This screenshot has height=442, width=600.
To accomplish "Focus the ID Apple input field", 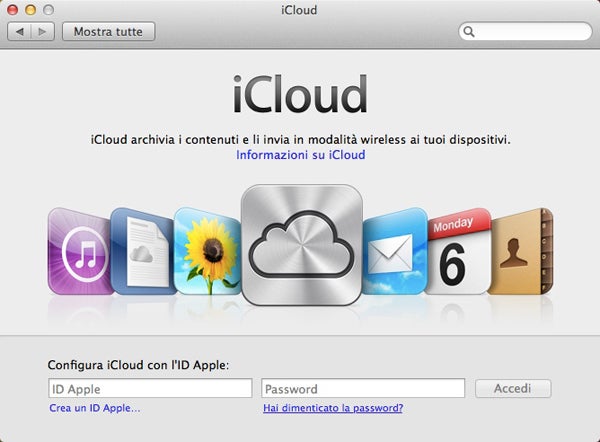I will pos(150,388).
